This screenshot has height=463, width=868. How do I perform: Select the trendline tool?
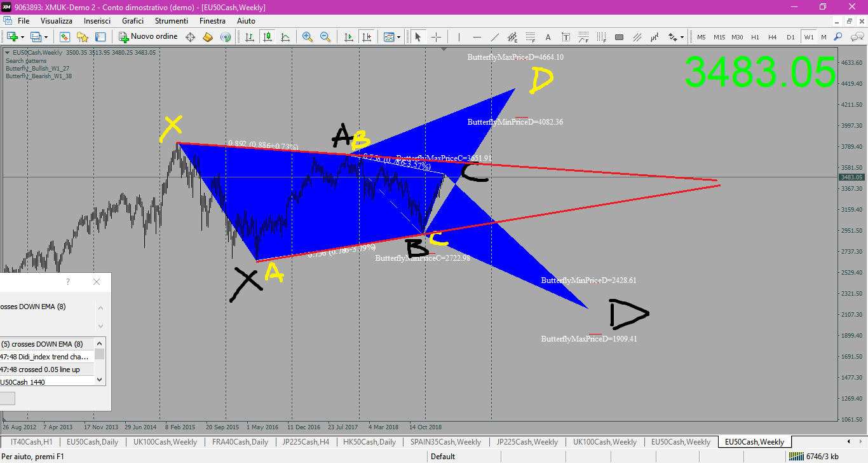494,37
